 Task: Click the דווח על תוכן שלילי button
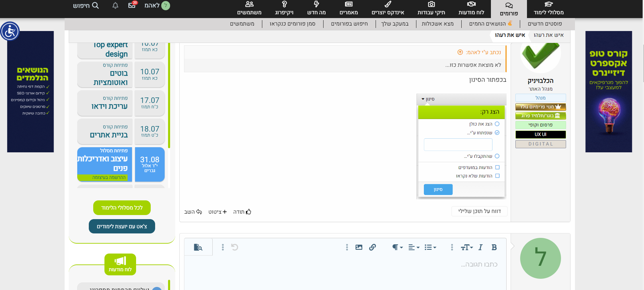[x=479, y=211]
